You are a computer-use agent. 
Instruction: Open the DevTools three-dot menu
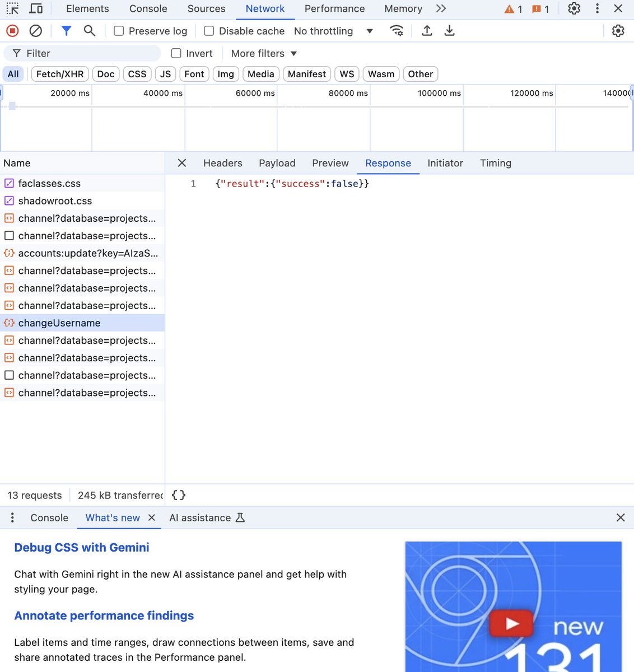click(x=597, y=8)
